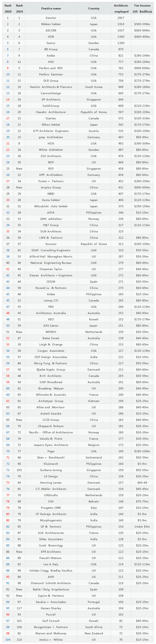Click the Architects employed column header
Viewport: 156px width, 644px height.
click(121, 9)
